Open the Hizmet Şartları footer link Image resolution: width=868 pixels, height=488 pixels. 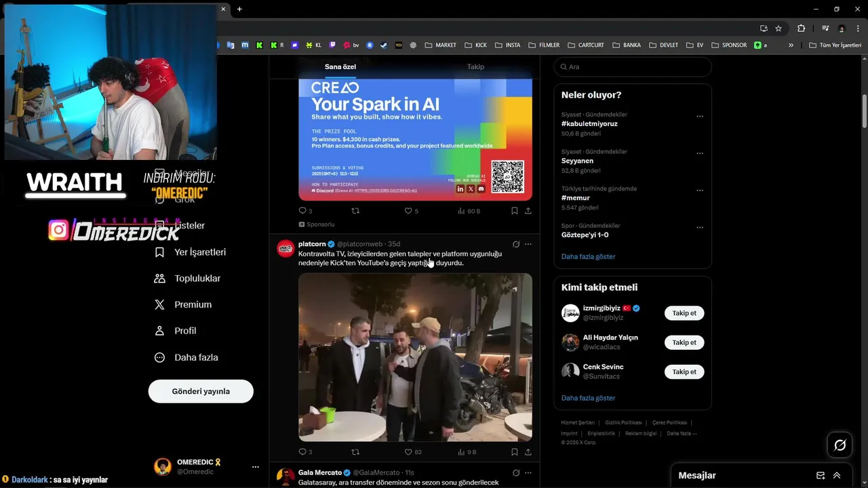pos(578,423)
